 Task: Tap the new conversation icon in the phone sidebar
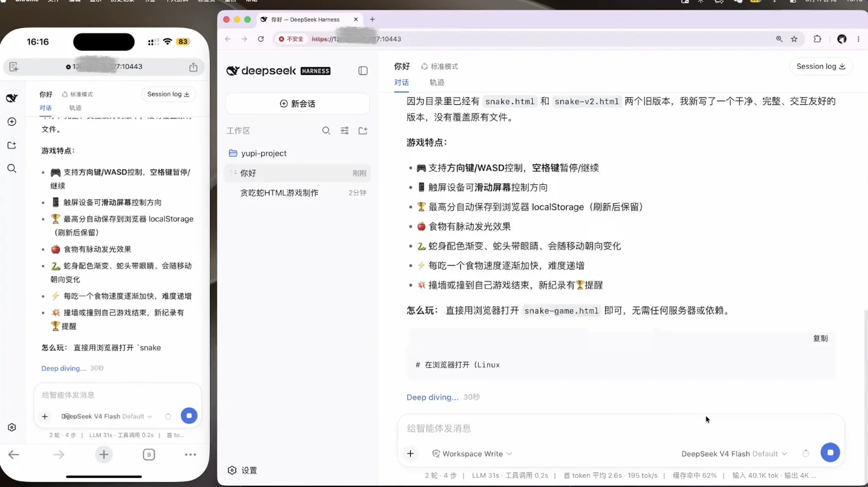pos(12,122)
